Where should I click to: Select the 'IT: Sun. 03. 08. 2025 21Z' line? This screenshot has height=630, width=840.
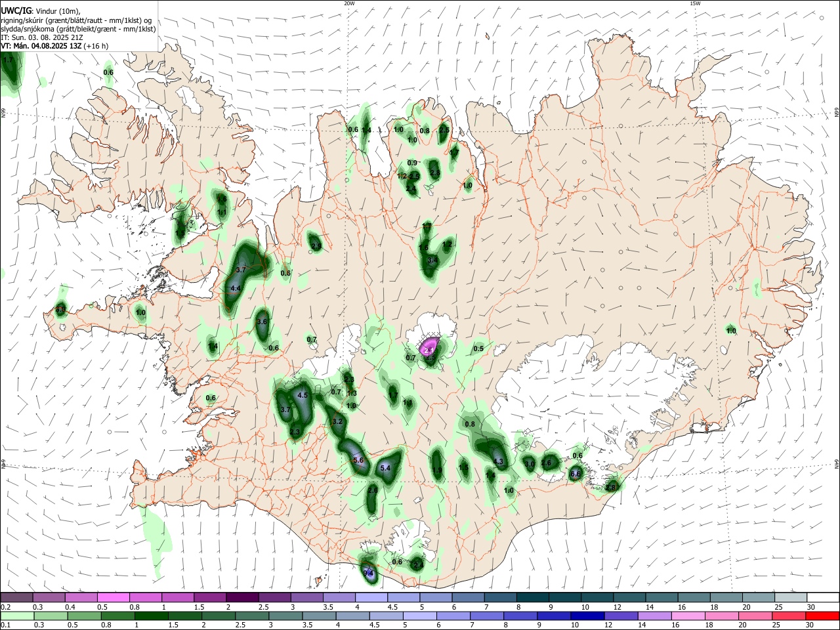coord(43,37)
